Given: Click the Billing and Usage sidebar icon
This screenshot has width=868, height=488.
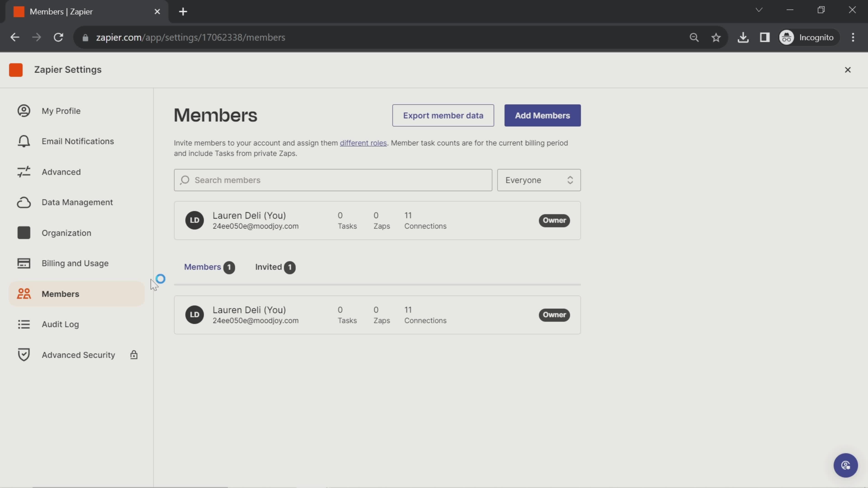Looking at the screenshot, I should click(x=24, y=263).
